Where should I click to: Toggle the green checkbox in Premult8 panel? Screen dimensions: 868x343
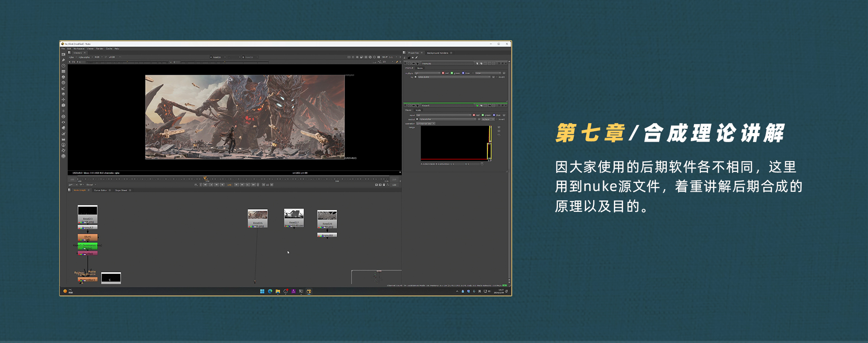[x=452, y=73]
